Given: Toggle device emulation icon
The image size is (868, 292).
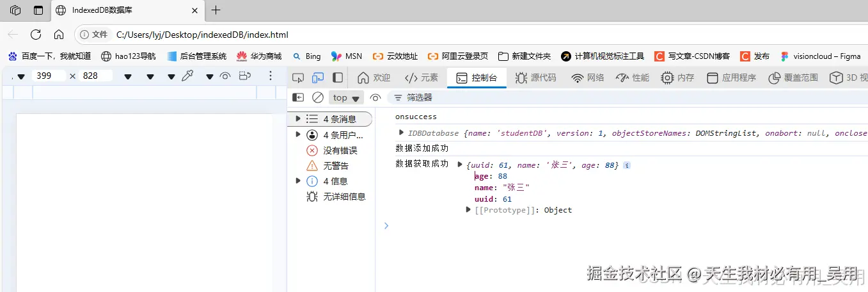Looking at the screenshot, I should pyautogui.click(x=318, y=77).
